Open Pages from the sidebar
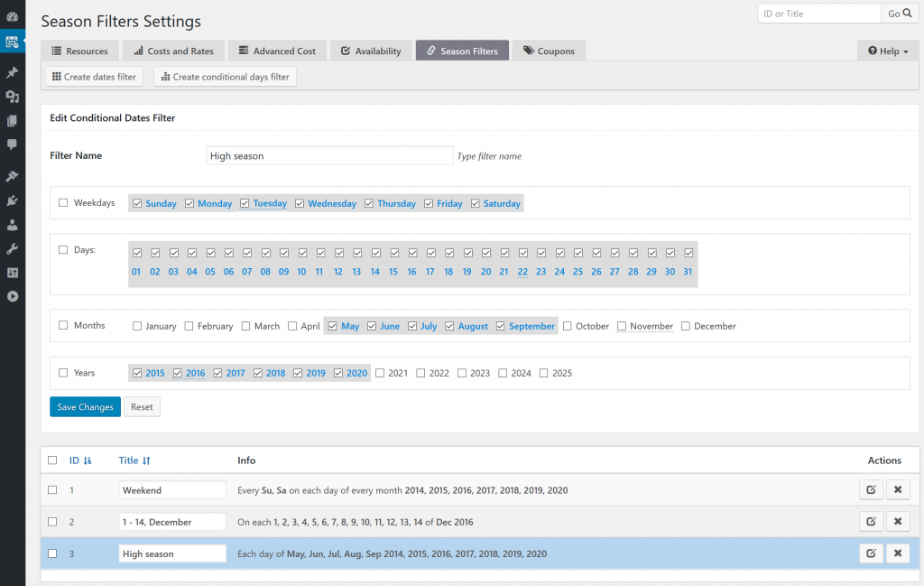This screenshot has width=924, height=586. pyautogui.click(x=13, y=120)
